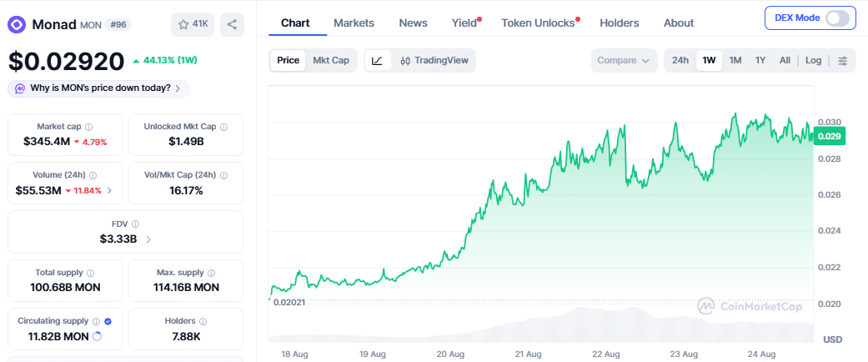
Task: Select the line chart icon
Action: pos(377,60)
